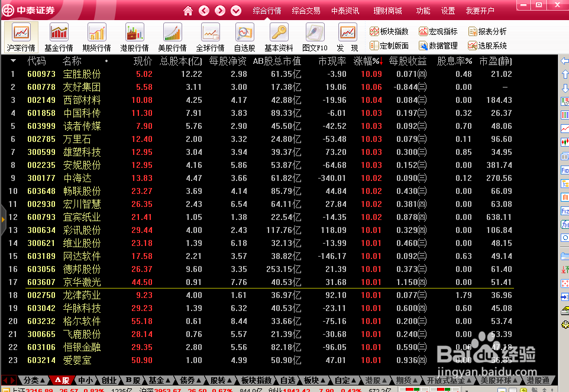Expand the 基金▲ bottom tab menu

click(x=160, y=380)
